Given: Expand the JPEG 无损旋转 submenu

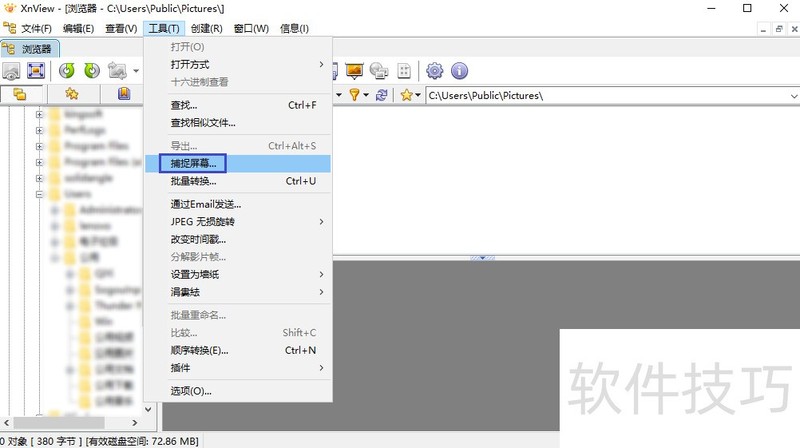Looking at the screenshot, I should pyautogui.click(x=321, y=221).
